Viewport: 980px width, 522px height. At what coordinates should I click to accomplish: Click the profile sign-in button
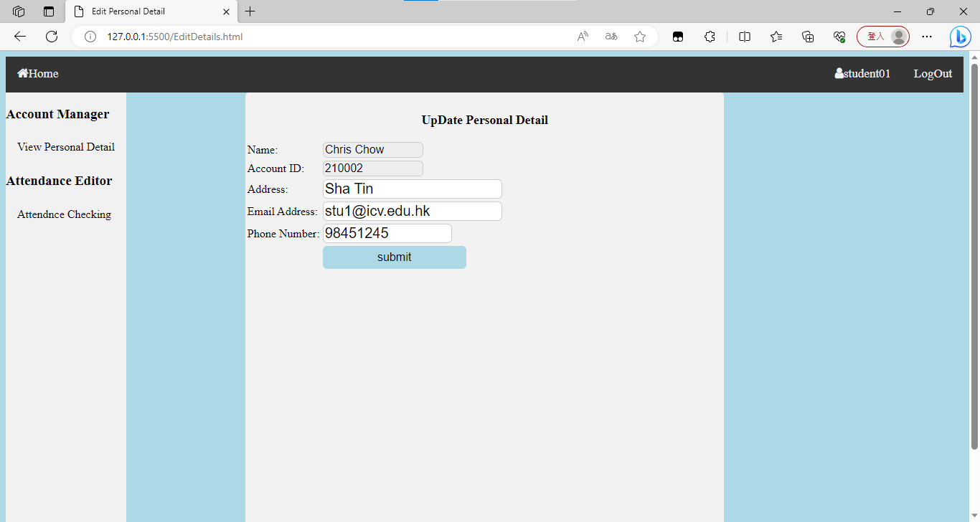883,37
